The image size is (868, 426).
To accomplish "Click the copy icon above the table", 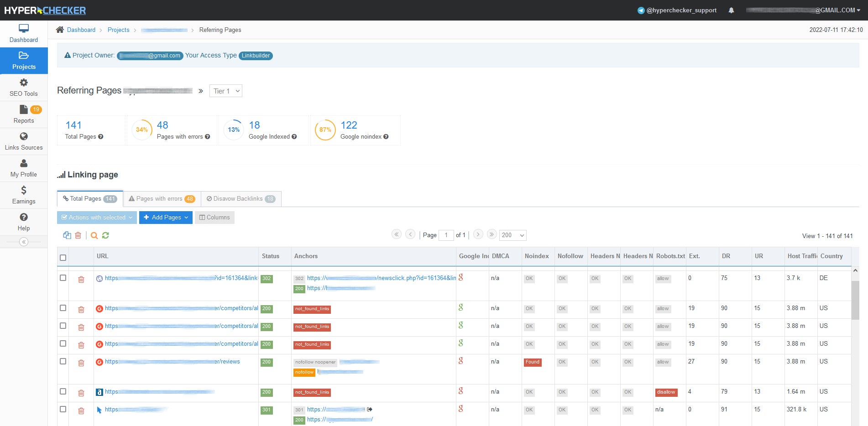I will tap(67, 235).
